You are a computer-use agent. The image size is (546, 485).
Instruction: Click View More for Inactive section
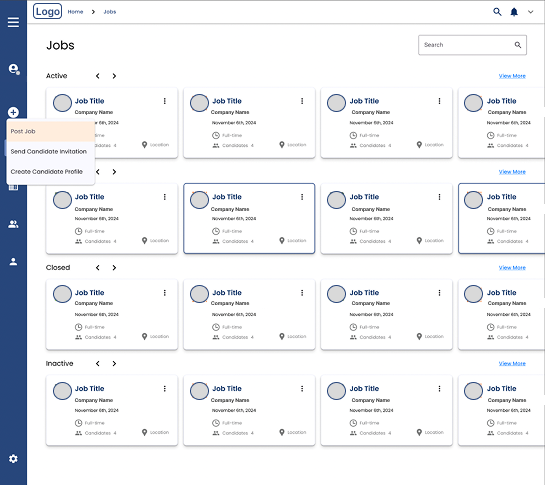pyautogui.click(x=512, y=363)
